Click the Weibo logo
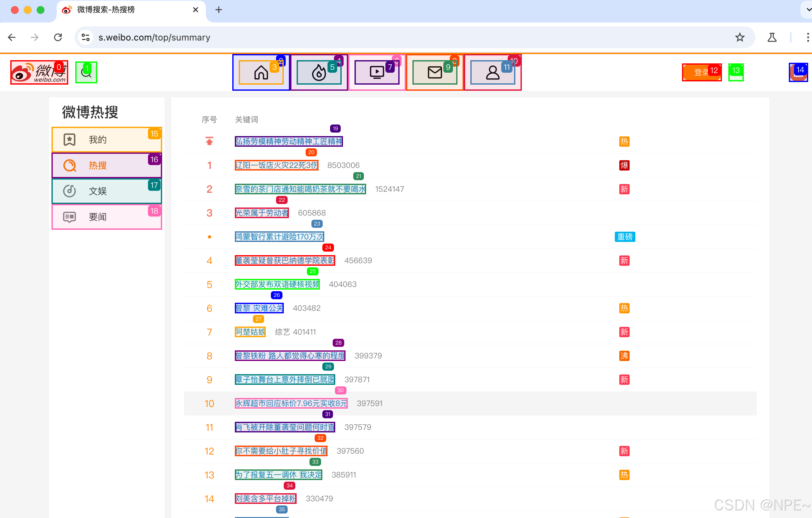 click(39, 72)
